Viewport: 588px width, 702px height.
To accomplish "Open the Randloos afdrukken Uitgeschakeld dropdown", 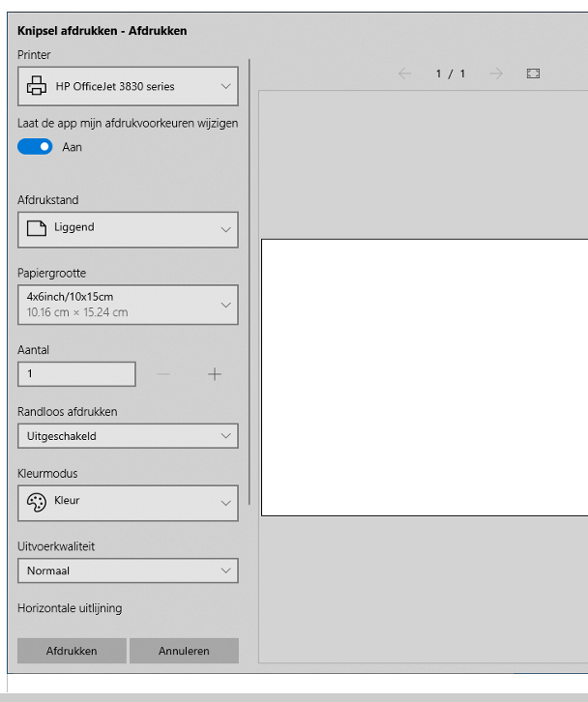I will [128, 436].
